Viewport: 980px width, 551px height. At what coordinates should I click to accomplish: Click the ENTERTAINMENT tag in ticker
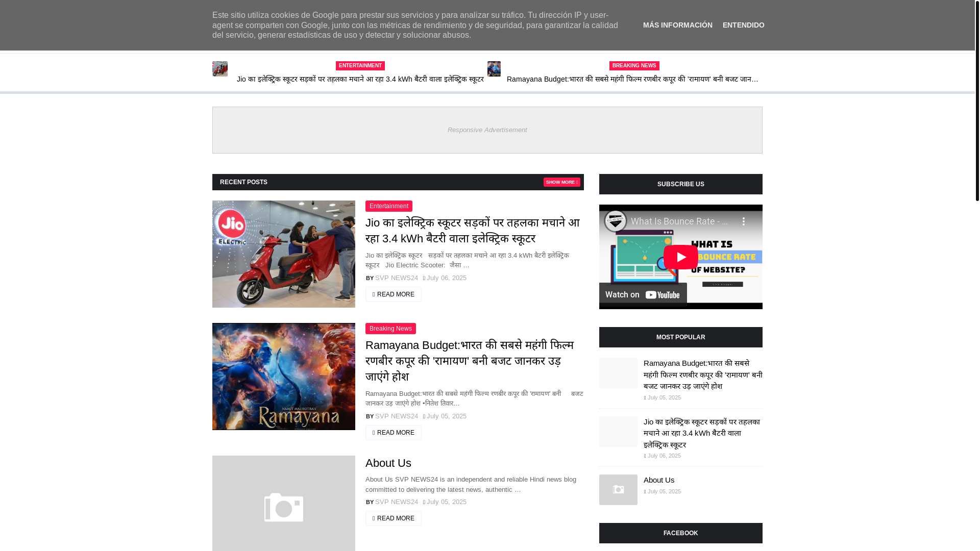[360, 66]
